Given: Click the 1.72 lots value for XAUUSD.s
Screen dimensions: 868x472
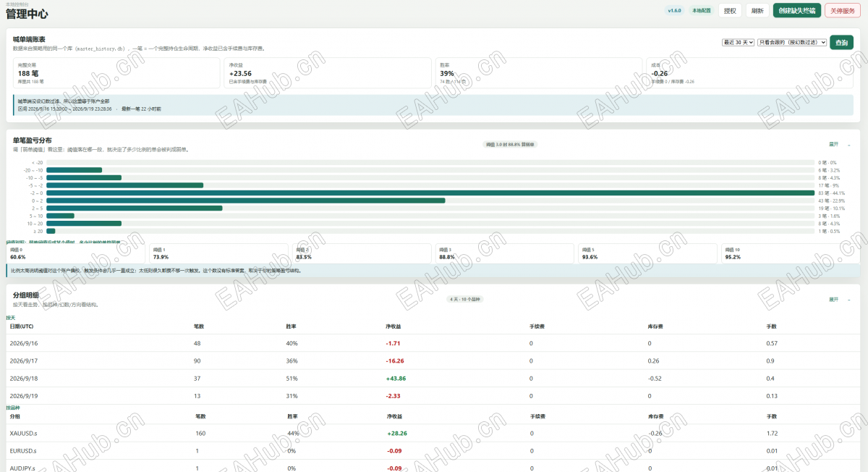Looking at the screenshot, I should click(x=773, y=433).
